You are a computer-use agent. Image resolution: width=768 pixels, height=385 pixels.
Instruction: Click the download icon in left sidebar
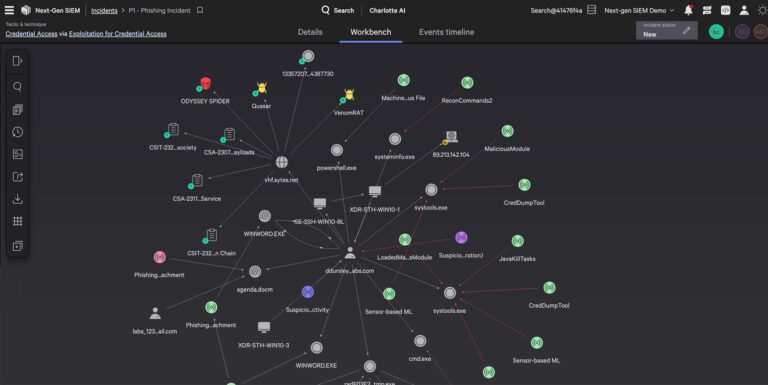coord(18,199)
